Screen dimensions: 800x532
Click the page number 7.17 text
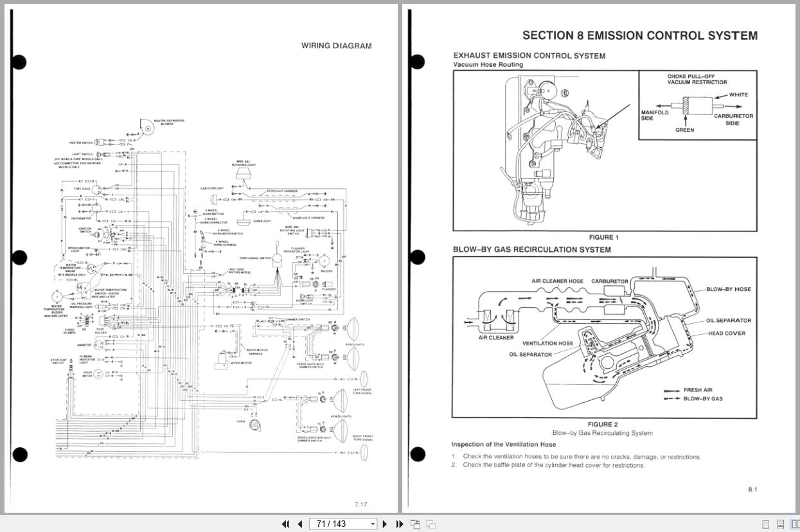pyautogui.click(x=360, y=504)
